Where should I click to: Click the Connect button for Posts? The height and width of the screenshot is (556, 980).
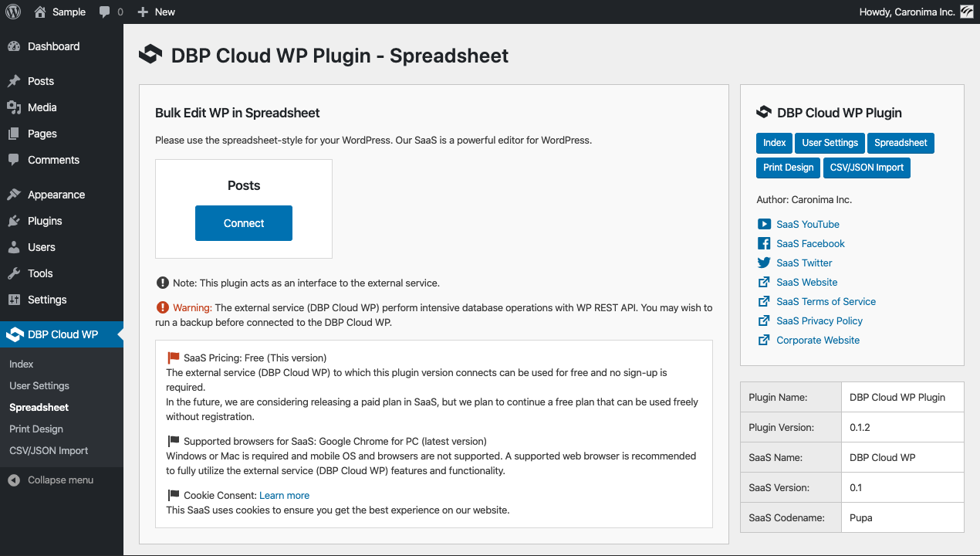(x=244, y=223)
